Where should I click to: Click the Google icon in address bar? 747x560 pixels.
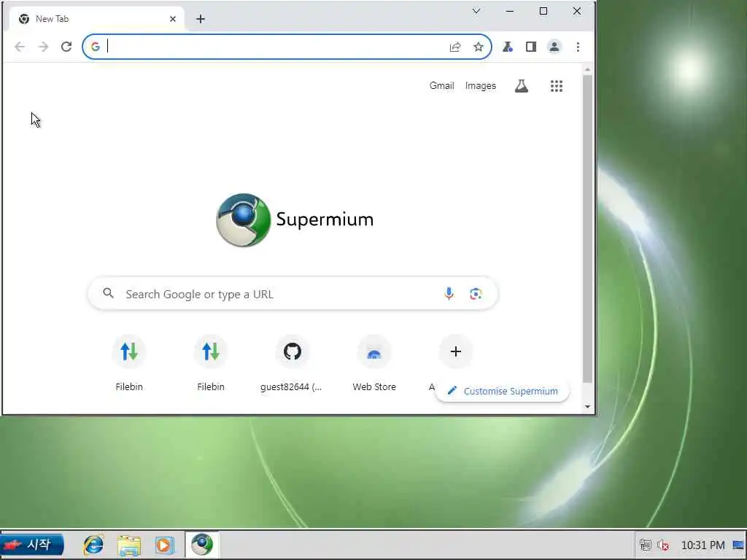(96, 47)
